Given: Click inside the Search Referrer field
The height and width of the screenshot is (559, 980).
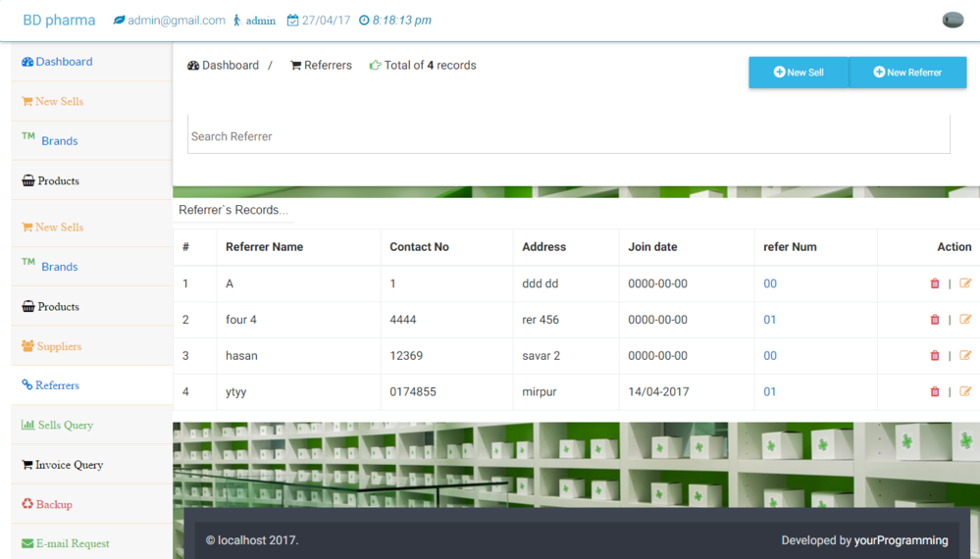Looking at the screenshot, I should click(568, 136).
